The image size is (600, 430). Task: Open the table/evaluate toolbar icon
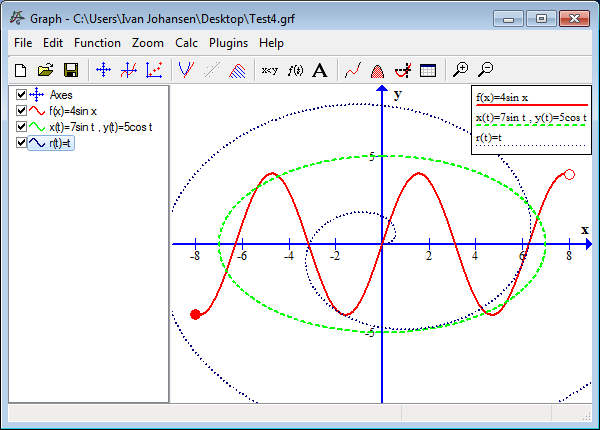coord(427,70)
